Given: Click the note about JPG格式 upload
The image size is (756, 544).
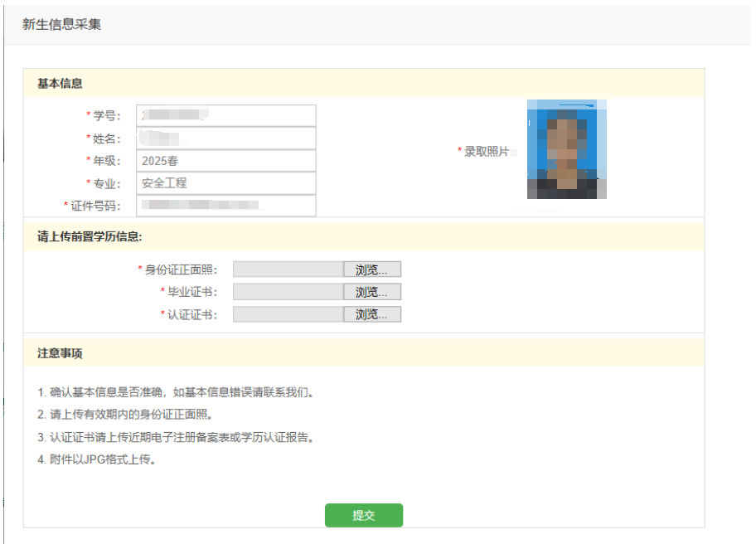Looking at the screenshot, I should 97,459.
